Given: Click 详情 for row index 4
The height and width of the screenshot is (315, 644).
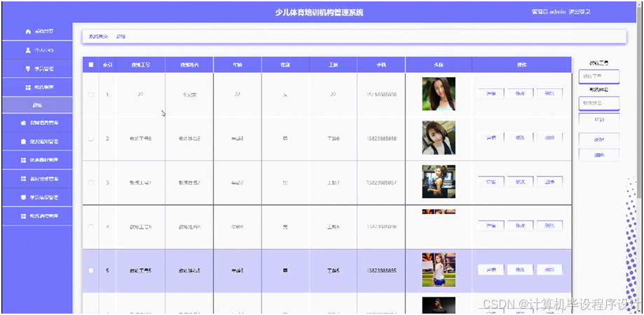Looking at the screenshot, I should coord(491,226).
